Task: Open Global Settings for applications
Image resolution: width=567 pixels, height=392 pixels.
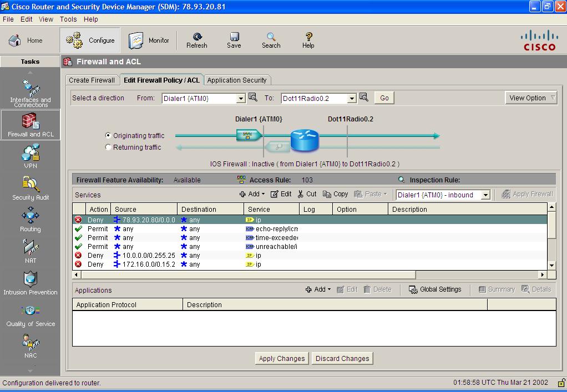Action: point(435,289)
